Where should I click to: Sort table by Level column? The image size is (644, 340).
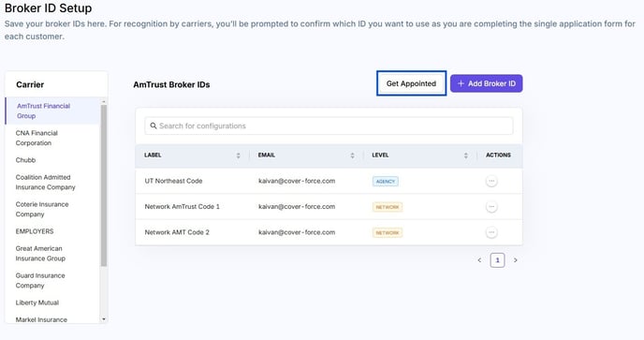click(x=466, y=155)
